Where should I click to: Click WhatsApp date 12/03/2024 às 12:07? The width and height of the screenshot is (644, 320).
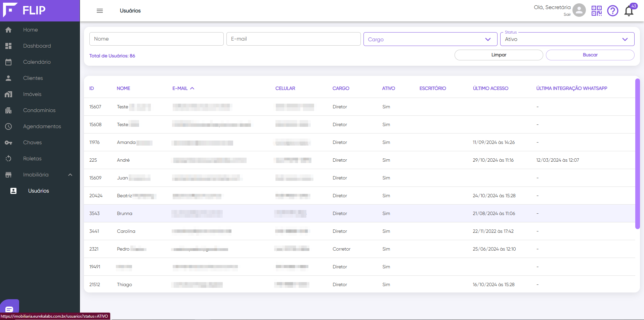(x=557, y=160)
